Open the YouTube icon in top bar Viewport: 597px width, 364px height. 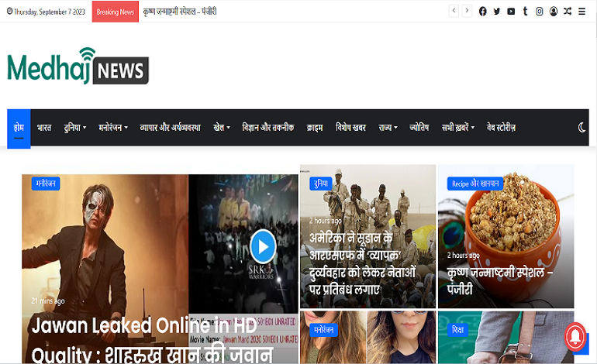coord(511,12)
